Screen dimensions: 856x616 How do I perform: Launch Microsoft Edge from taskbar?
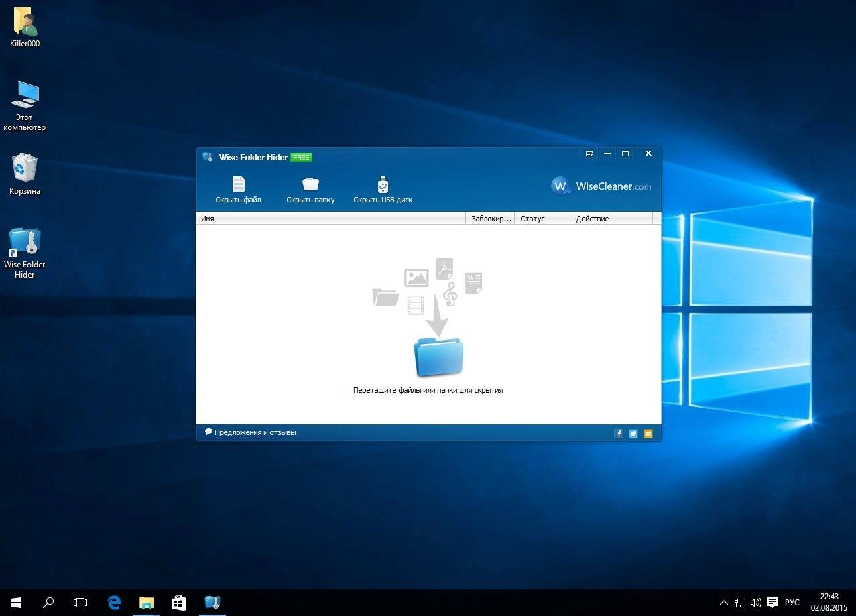(x=114, y=603)
